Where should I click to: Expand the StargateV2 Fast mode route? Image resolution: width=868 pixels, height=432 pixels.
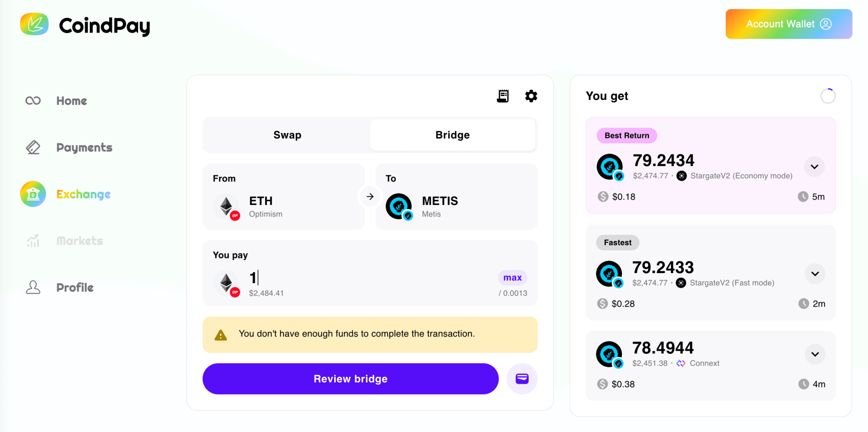[815, 274]
